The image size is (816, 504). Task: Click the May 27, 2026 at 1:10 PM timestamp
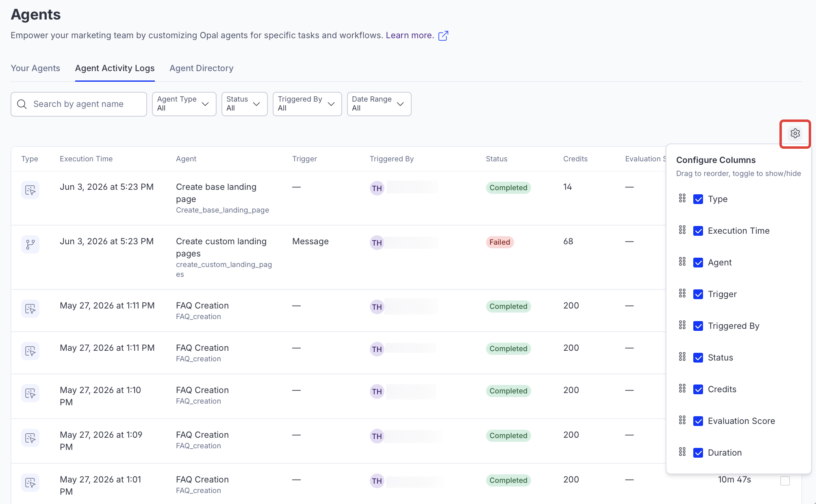100,396
